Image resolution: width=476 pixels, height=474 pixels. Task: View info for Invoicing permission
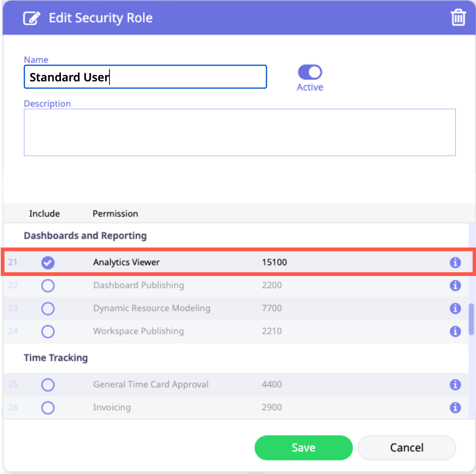[x=455, y=408]
